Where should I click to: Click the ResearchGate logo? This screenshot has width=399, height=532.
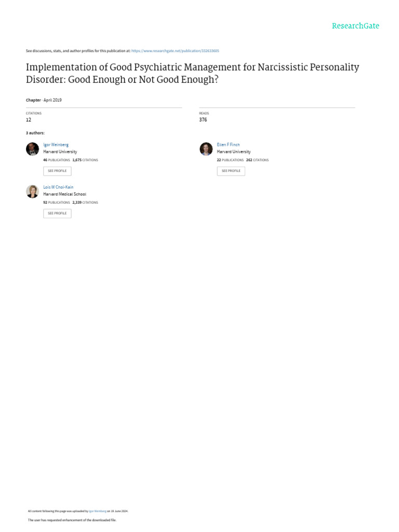355,26
